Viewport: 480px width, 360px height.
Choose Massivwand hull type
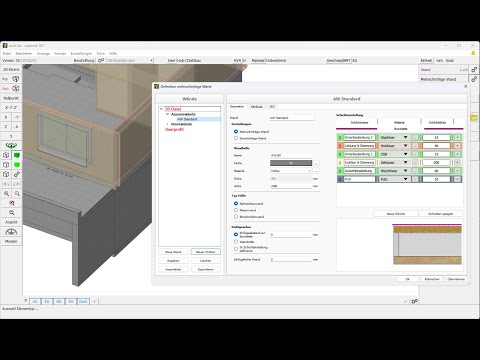[x=236, y=210]
